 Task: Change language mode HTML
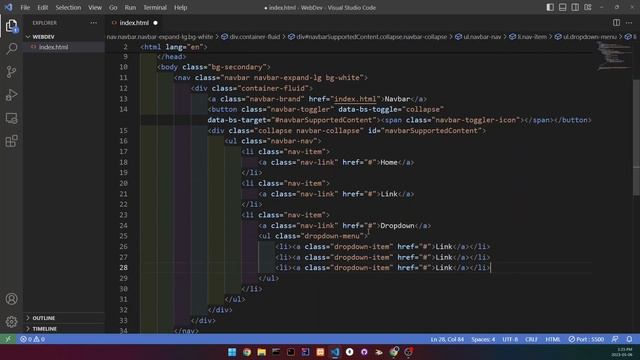(x=553, y=339)
